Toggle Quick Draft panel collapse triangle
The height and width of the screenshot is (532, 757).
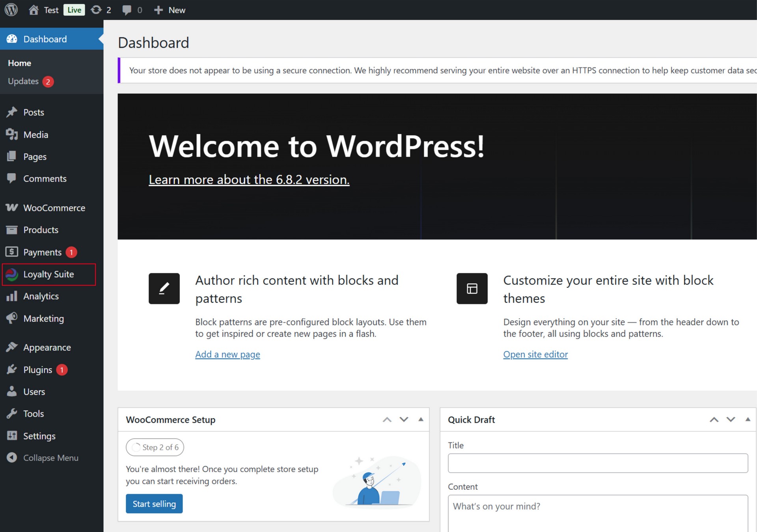pyautogui.click(x=748, y=420)
